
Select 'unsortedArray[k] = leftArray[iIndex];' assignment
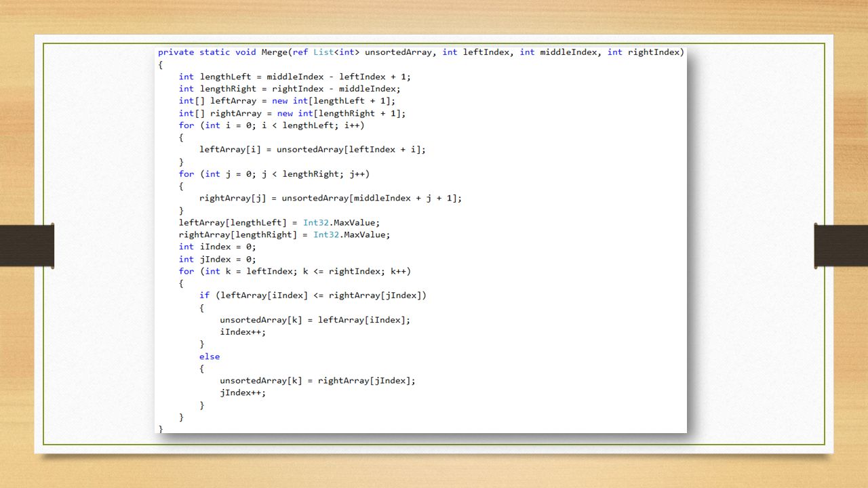tap(315, 320)
